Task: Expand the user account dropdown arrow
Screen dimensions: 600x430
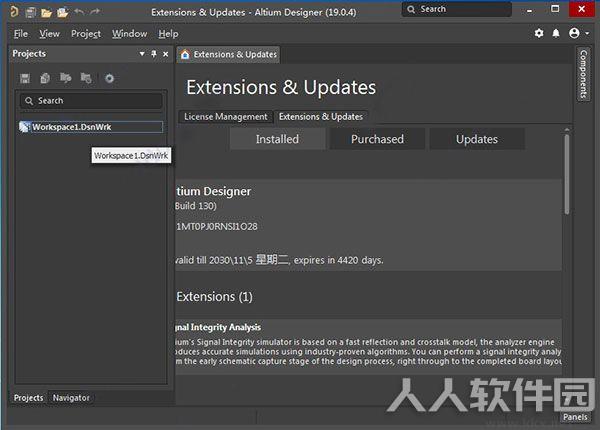Action: [x=587, y=34]
